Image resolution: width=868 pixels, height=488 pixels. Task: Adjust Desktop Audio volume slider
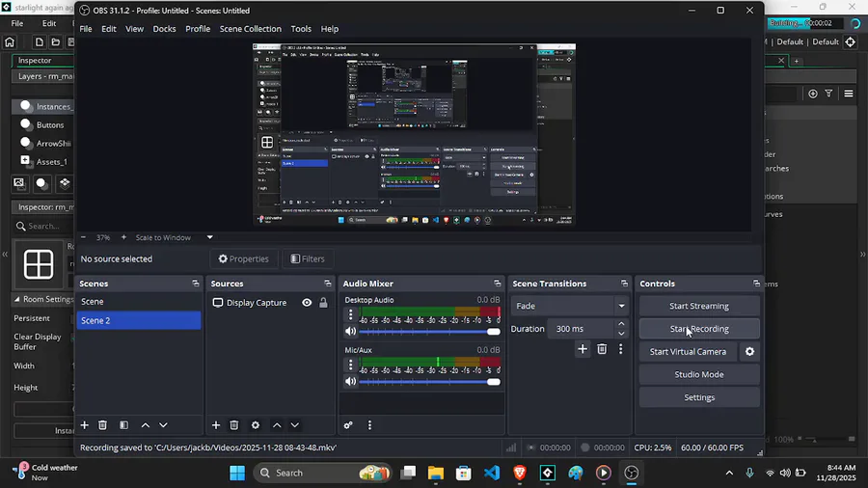429,332
